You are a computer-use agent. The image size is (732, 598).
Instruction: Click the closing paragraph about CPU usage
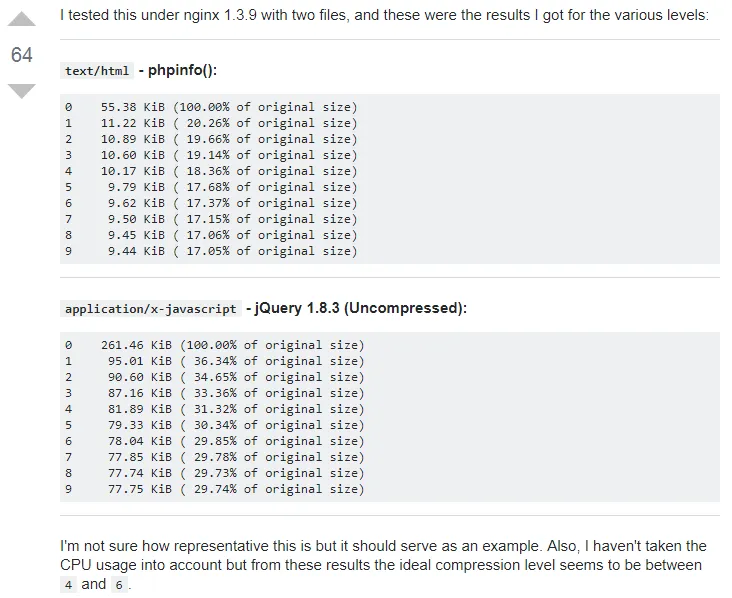(x=384, y=555)
